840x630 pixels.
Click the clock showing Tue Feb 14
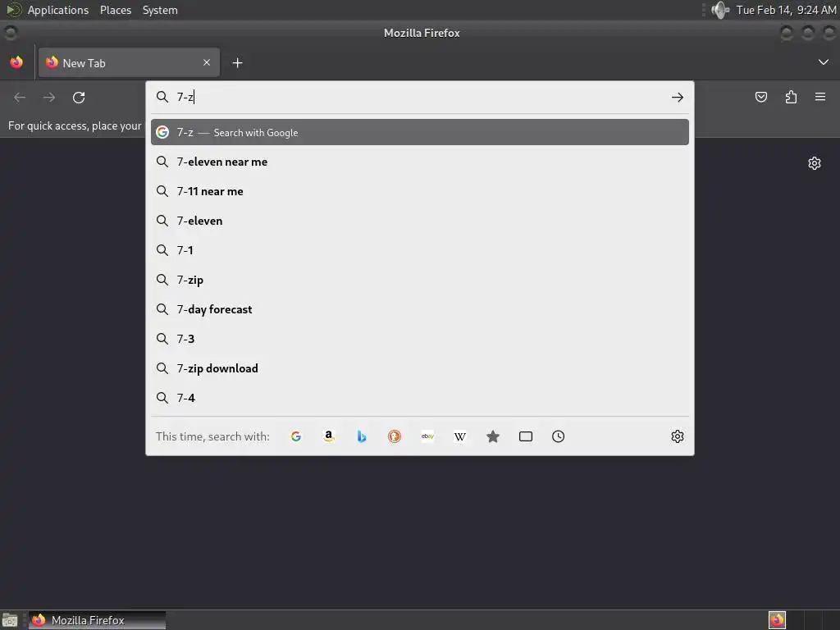[x=786, y=10]
